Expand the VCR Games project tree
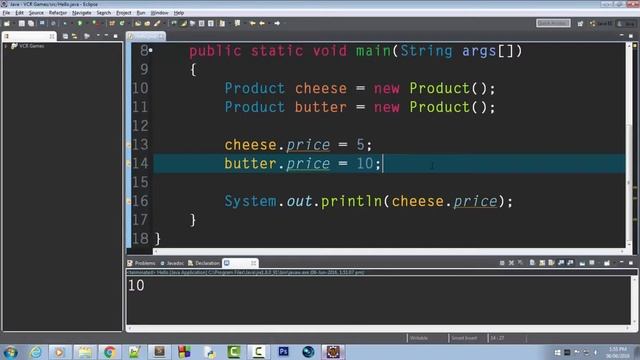Image resolution: width=640 pixels, height=360 pixels. coord(6,46)
